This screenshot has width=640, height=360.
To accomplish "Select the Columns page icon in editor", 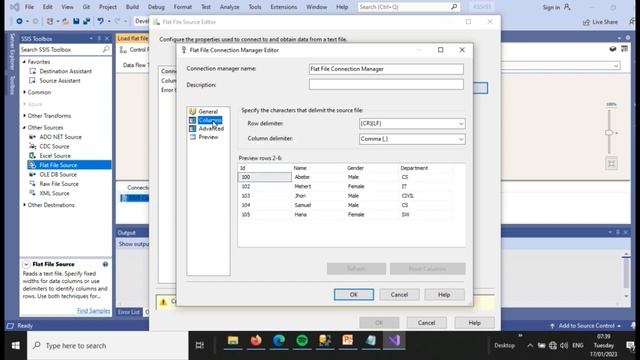I will tap(192, 120).
